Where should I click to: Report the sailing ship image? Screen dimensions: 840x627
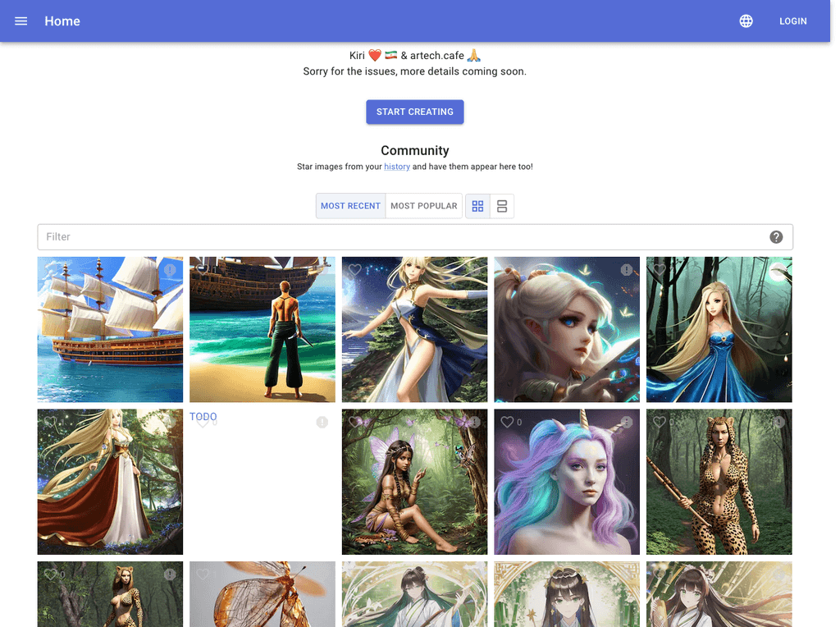[170, 270]
